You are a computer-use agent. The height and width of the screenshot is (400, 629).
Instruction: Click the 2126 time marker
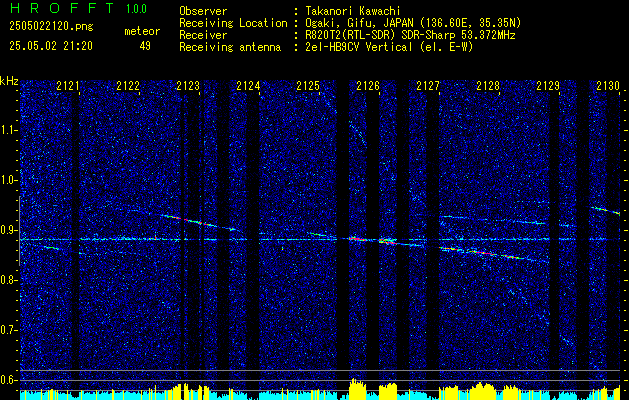[x=368, y=85]
